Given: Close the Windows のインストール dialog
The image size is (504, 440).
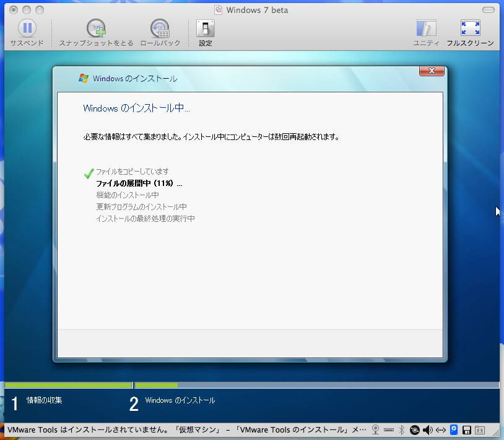Looking at the screenshot, I should tap(432, 71).
